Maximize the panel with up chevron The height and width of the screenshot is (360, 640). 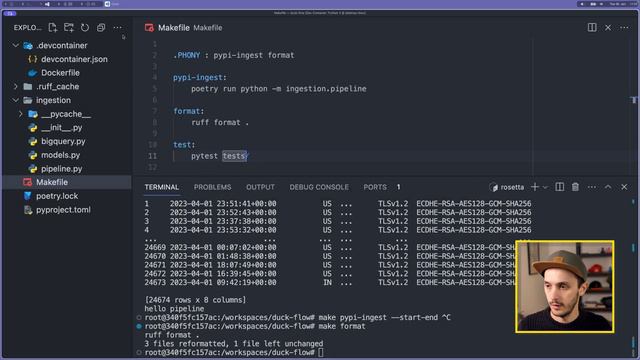[x=608, y=187]
